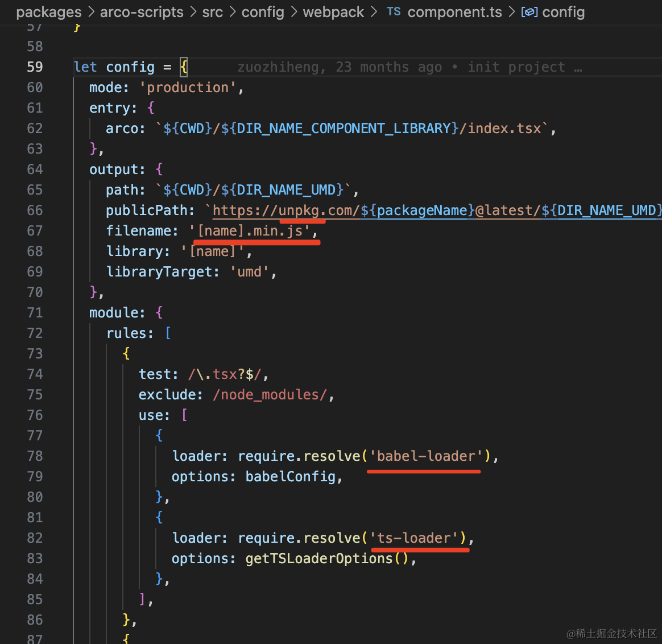Select the first 'config' folder breadcrumb
The image size is (662, 644).
click(263, 12)
